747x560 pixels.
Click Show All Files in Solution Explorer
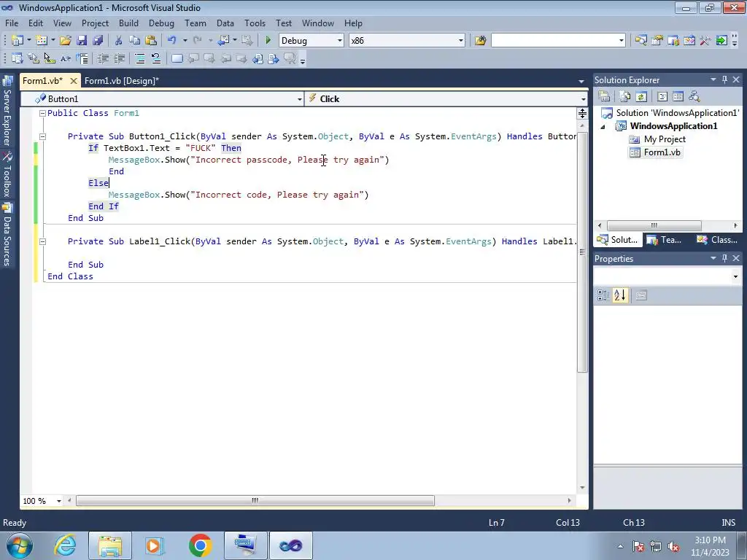pos(625,97)
